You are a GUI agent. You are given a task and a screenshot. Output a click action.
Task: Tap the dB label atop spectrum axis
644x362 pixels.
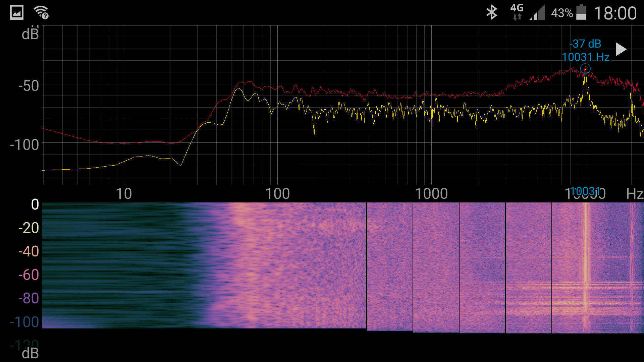coord(30,34)
